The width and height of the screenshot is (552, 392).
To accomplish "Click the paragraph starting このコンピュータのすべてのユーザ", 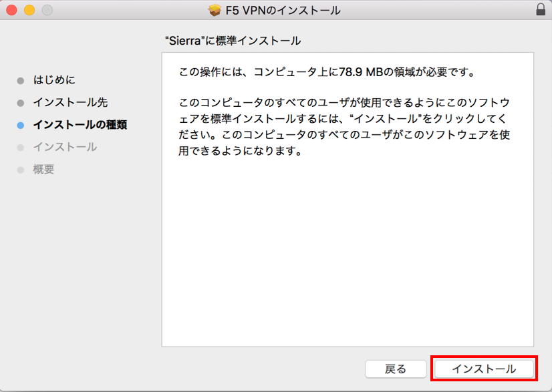I will tap(344, 127).
